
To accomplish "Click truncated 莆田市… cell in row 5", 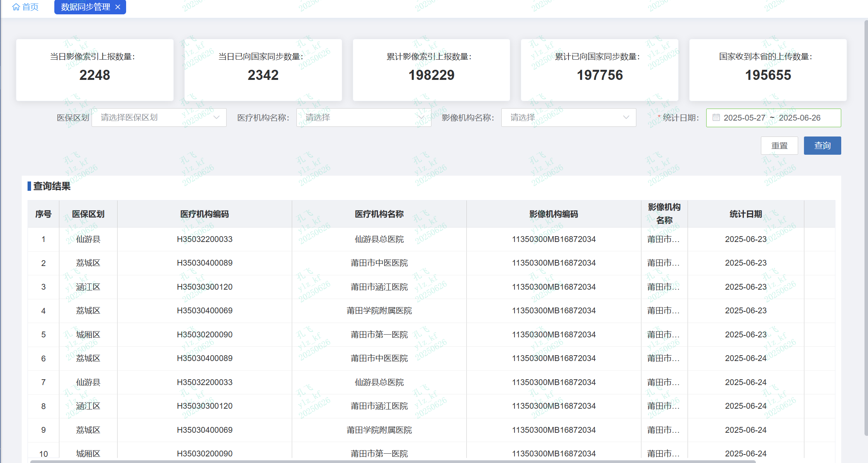I will (x=664, y=335).
